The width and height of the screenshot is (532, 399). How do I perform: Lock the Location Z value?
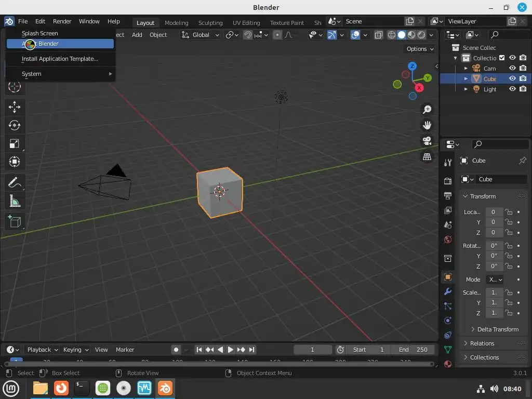(508, 232)
